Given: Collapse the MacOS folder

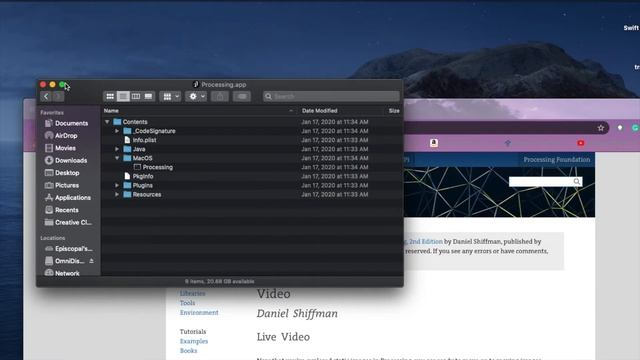Looking at the screenshot, I should 117,158.
